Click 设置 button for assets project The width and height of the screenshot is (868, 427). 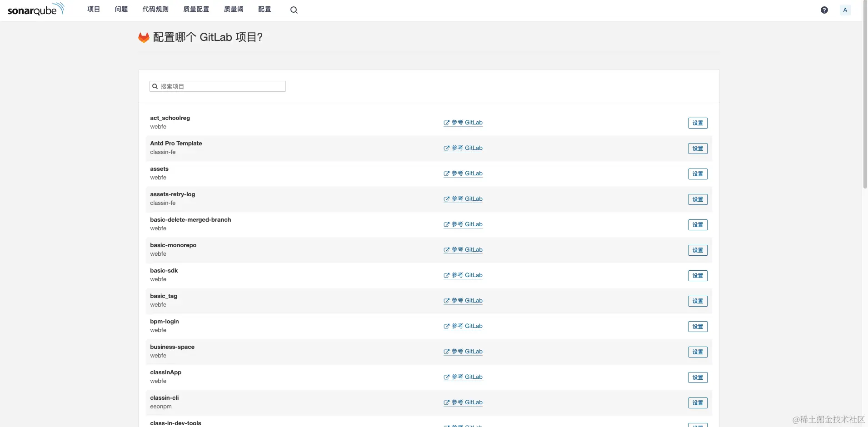[698, 174]
